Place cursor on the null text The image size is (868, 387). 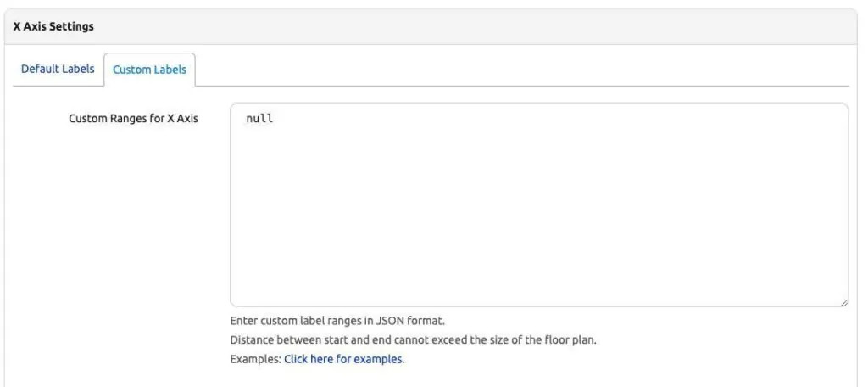[x=259, y=119]
